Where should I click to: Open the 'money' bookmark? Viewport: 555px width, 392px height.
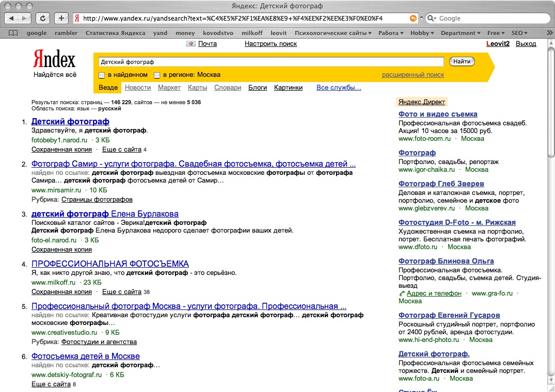pos(185,33)
